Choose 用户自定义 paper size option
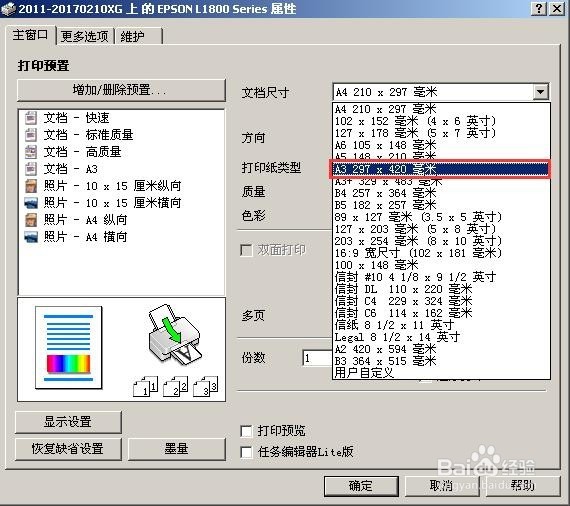The image size is (570, 506). (441, 373)
